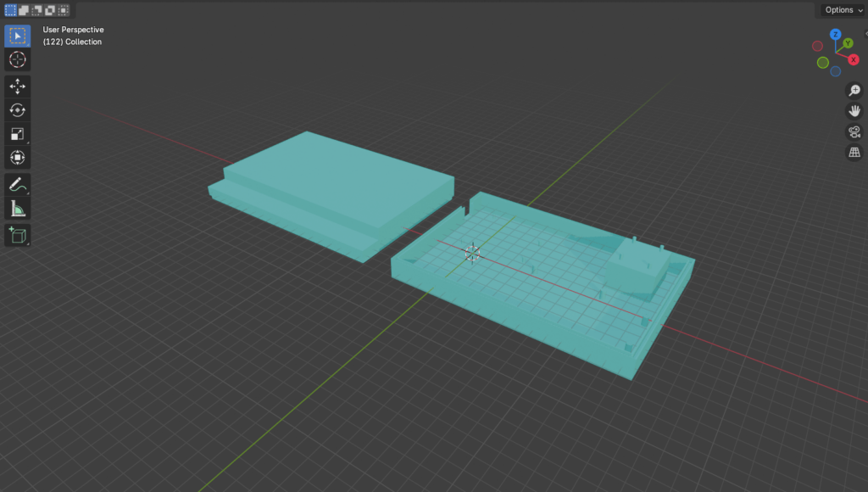Click the pan hand viewport button
Viewport: 868px width, 492px height.
(x=854, y=111)
